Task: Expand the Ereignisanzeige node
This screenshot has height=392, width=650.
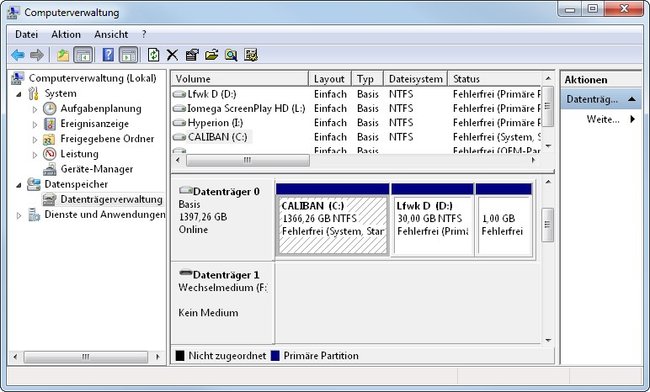Action: pyautogui.click(x=35, y=124)
